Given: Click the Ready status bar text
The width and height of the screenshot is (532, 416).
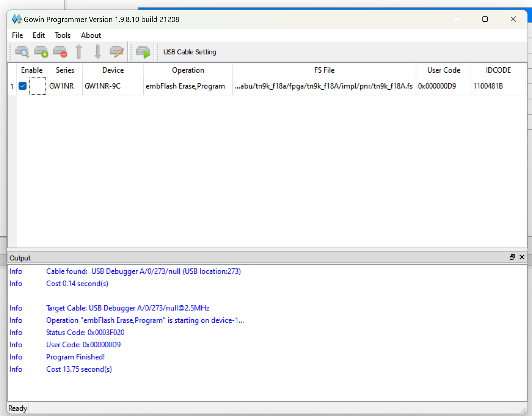Looking at the screenshot, I should tap(17, 408).
